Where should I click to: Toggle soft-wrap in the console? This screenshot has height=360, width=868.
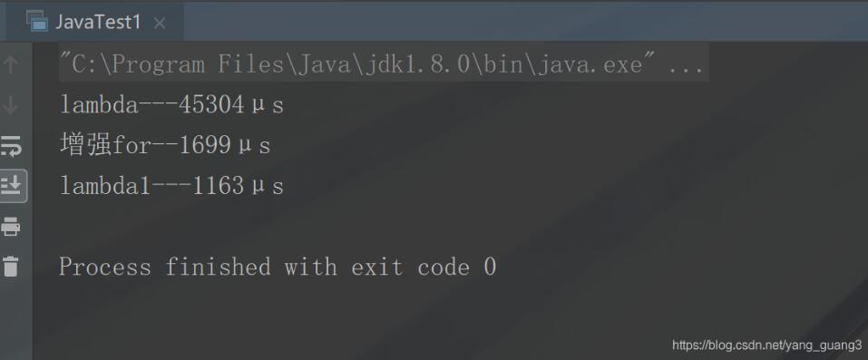click(x=11, y=146)
